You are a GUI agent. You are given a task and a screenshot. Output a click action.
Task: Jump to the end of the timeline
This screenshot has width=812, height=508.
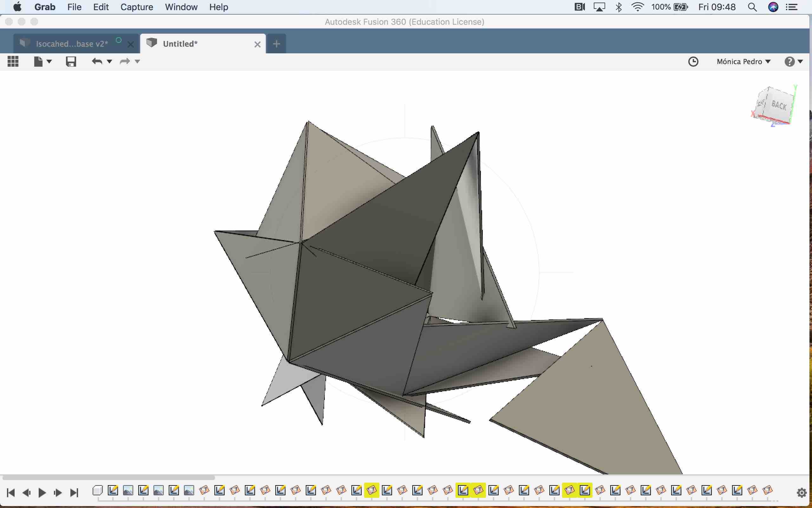(74, 492)
